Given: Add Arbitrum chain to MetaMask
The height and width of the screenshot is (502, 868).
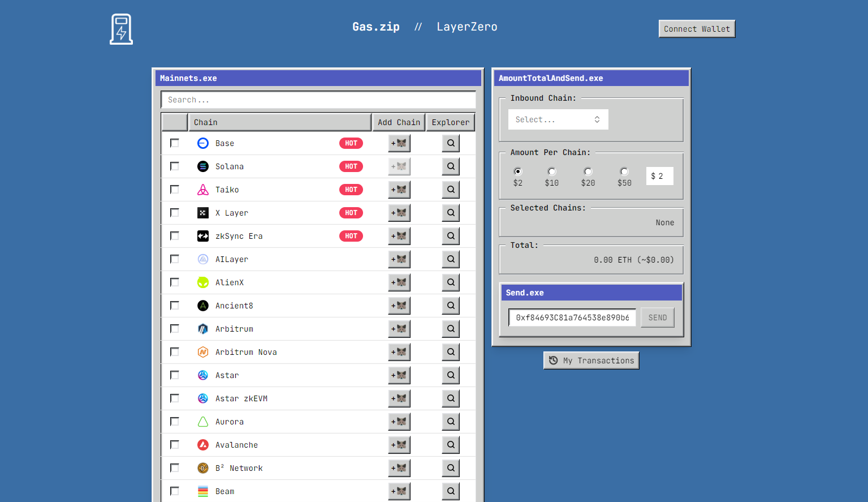Looking at the screenshot, I should click(399, 329).
